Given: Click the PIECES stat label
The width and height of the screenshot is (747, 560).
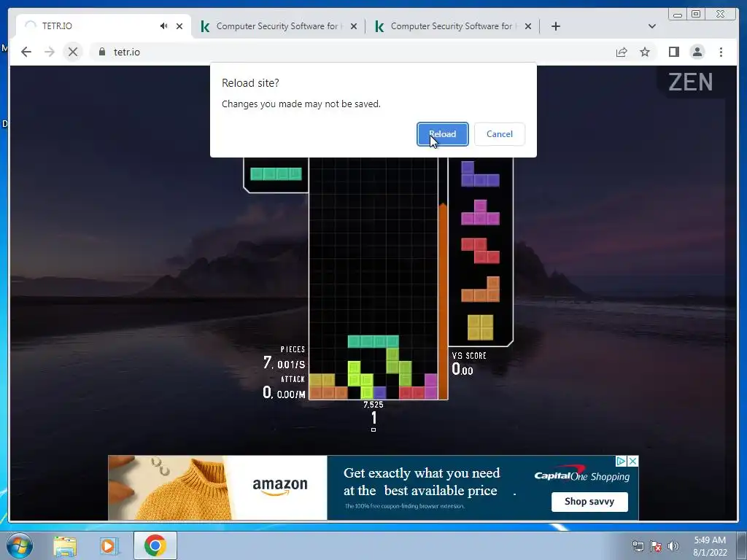Looking at the screenshot, I should (x=293, y=349).
